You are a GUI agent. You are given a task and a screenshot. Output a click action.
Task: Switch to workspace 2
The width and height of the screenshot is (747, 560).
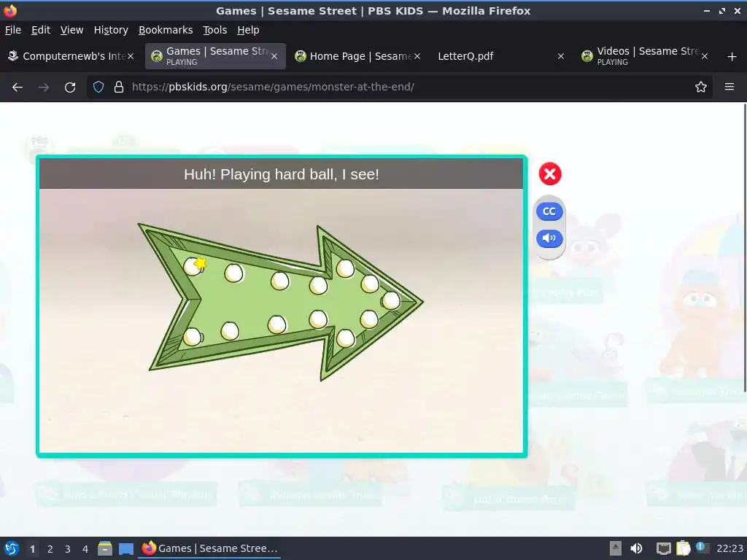coord(50,549)
